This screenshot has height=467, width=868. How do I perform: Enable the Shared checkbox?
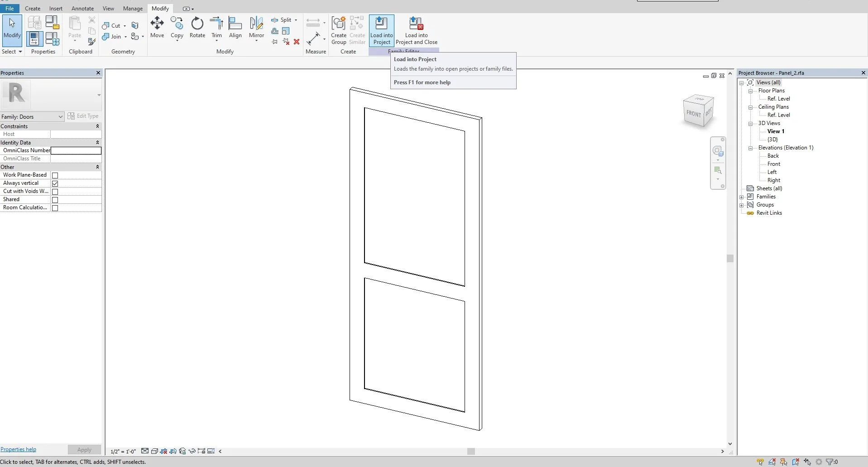[55, 200]
